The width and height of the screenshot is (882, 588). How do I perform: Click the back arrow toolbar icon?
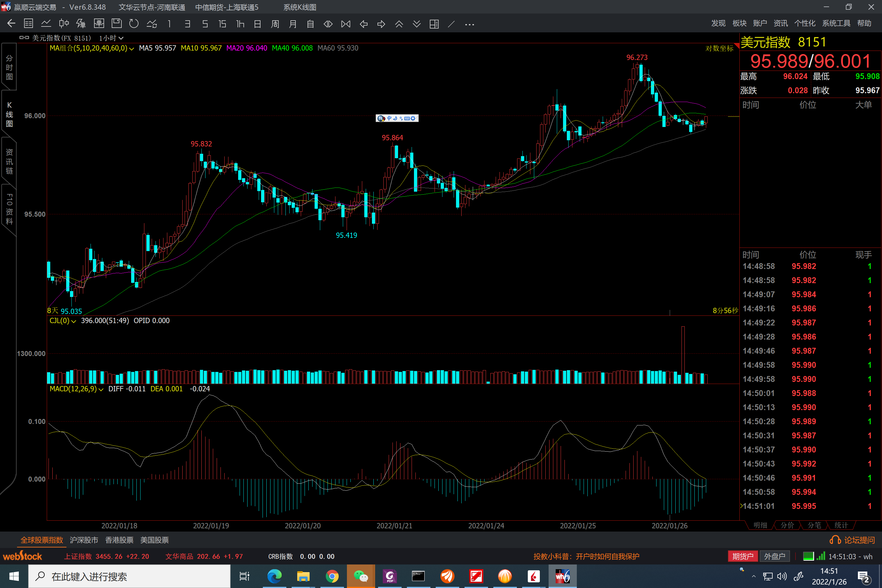click(x=11, y=24)
